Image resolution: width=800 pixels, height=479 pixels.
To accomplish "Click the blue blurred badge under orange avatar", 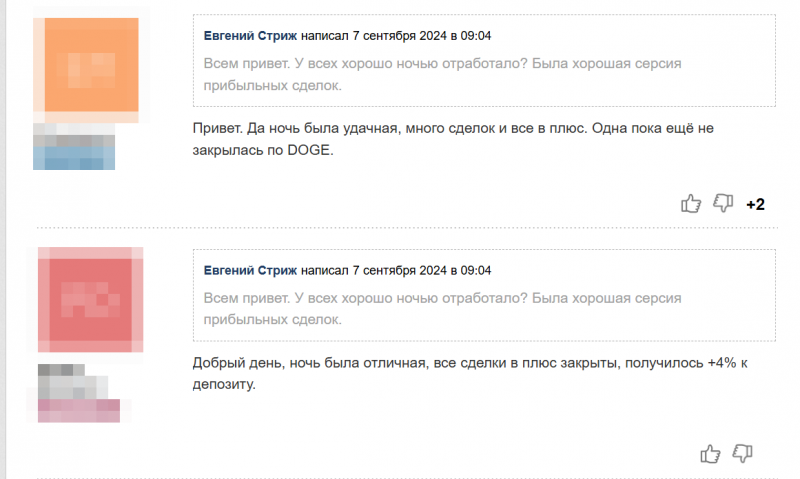I will 74,158.
